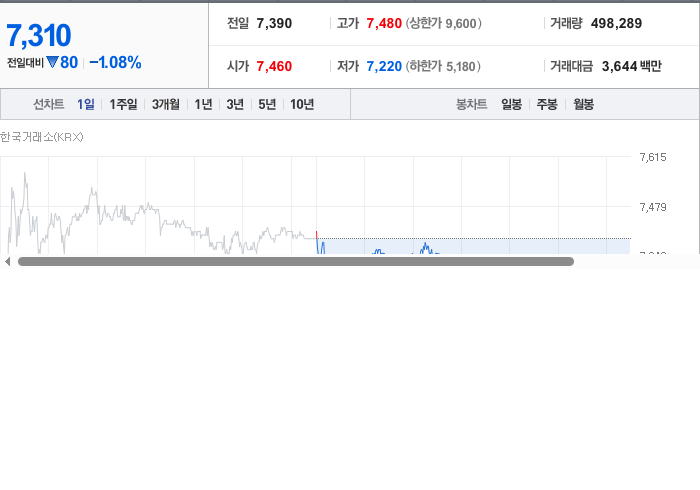Select the 1일 line chart period
This screenshot has width=700, height=490.
coord(86,104)
